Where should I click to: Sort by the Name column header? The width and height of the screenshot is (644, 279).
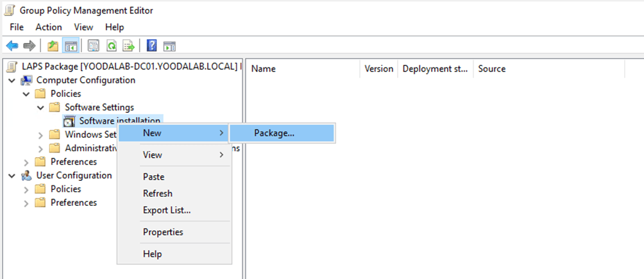click(x=303, y=69)
